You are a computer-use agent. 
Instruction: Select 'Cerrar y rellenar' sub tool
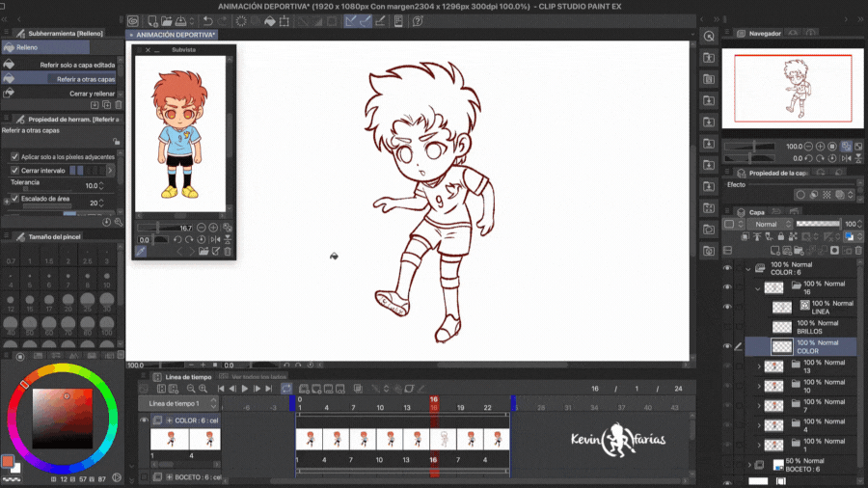(60, 94)
